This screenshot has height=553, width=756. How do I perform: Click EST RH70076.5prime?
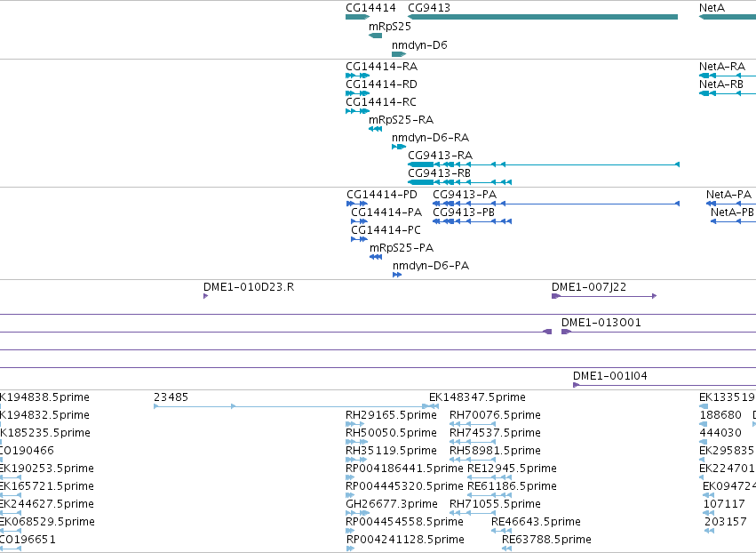point(495,415)
